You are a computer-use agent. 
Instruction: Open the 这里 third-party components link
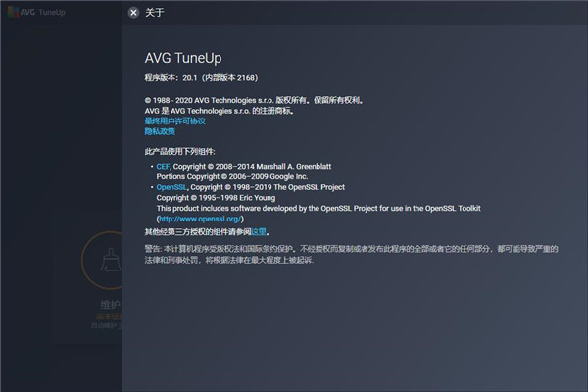pos(259,232)
